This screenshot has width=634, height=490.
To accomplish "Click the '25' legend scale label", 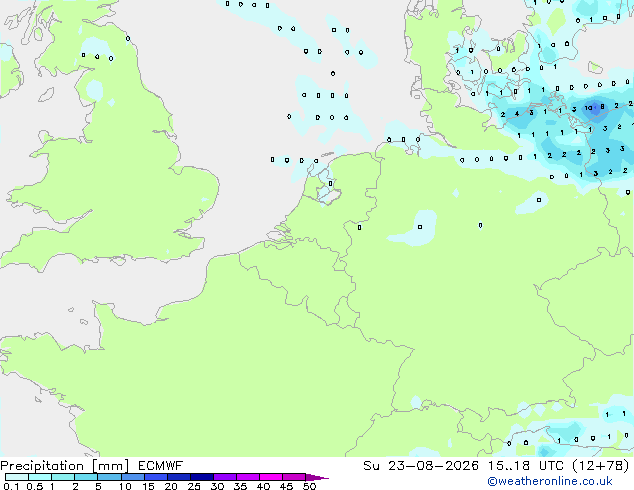I will [x=194, y=486].
